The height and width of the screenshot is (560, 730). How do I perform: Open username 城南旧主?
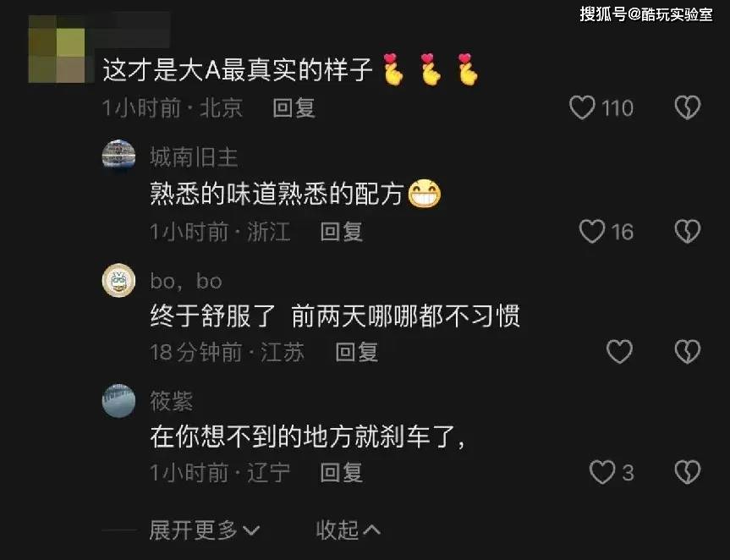[195, 156]
